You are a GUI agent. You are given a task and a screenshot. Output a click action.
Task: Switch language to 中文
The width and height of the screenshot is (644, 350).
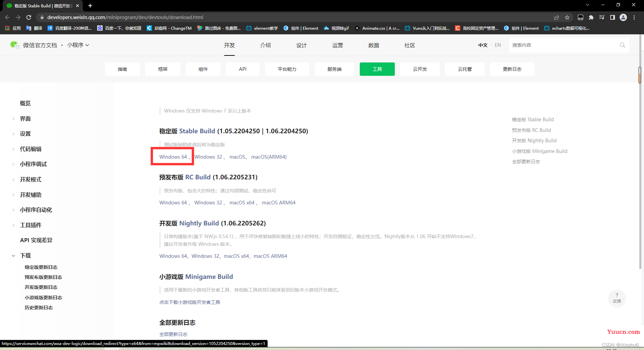[483, 45]
